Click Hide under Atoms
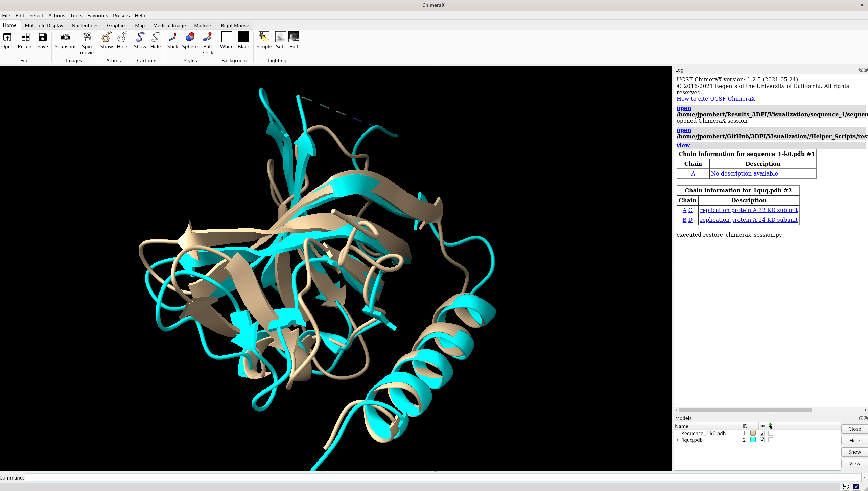Screen dimensions: 868x491 122,37
